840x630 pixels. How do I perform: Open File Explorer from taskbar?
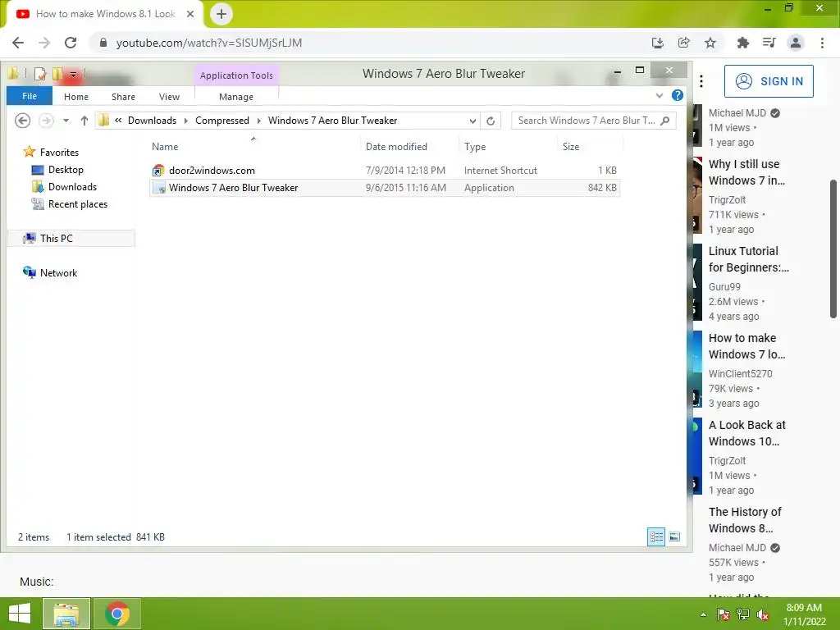coord(66,614)
